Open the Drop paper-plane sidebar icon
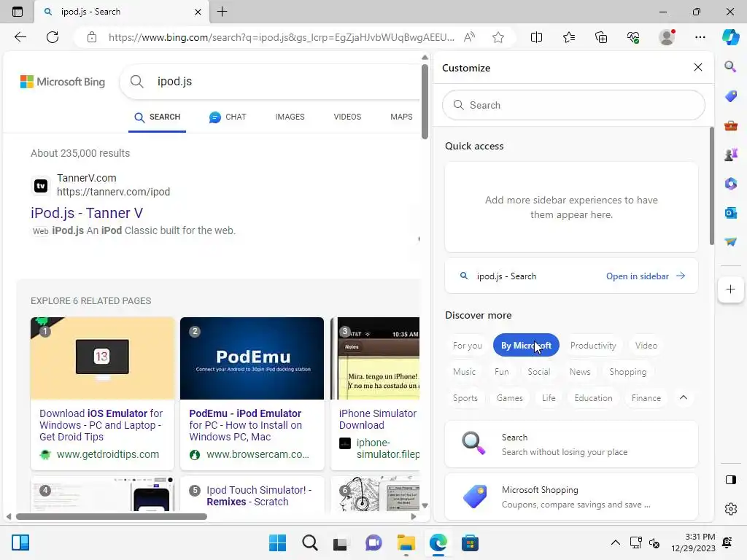The height and width of the screenshot is (560, 747). (x=730, y=242)
